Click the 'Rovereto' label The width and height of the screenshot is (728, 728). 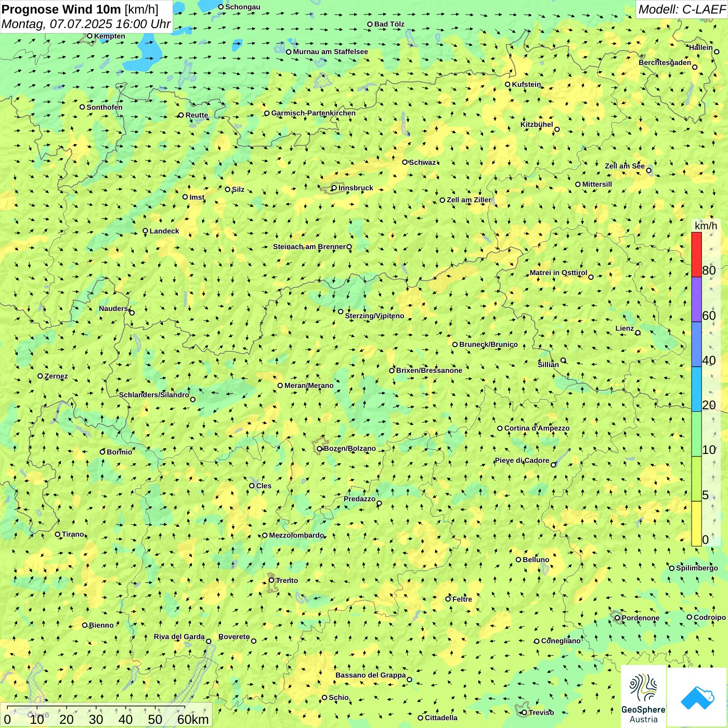pyautogui.click(x=234, y=636)
